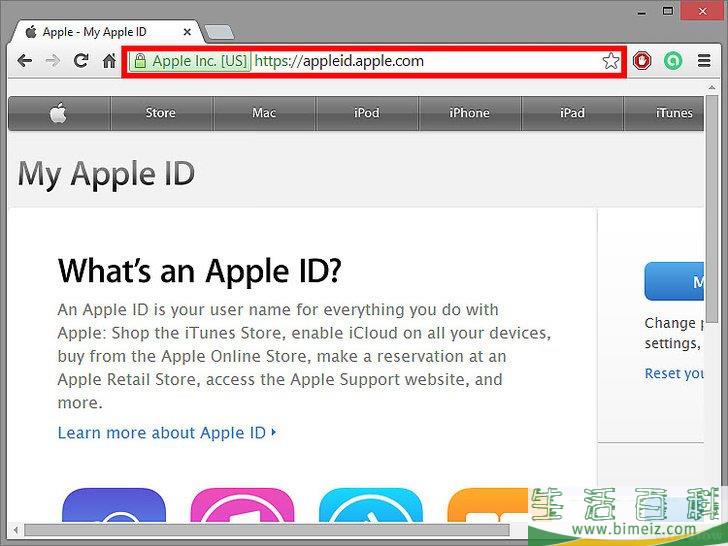Click the Learn more about Apple ID link

(167, 433)
